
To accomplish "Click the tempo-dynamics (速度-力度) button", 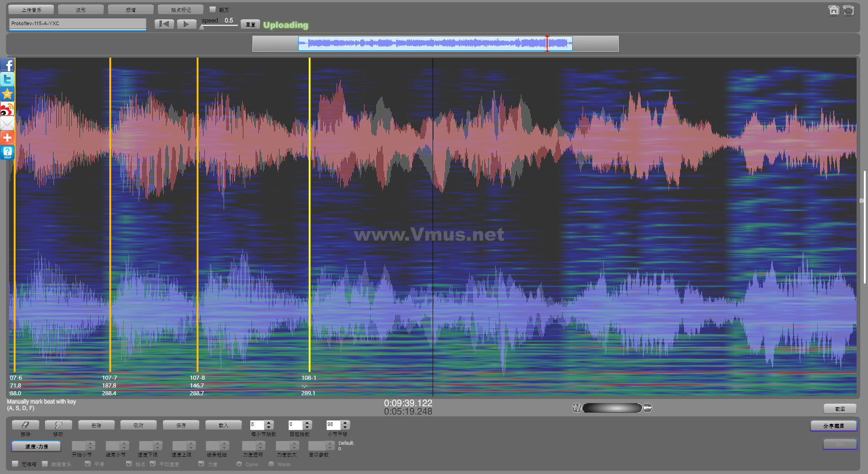I will 36,447.
